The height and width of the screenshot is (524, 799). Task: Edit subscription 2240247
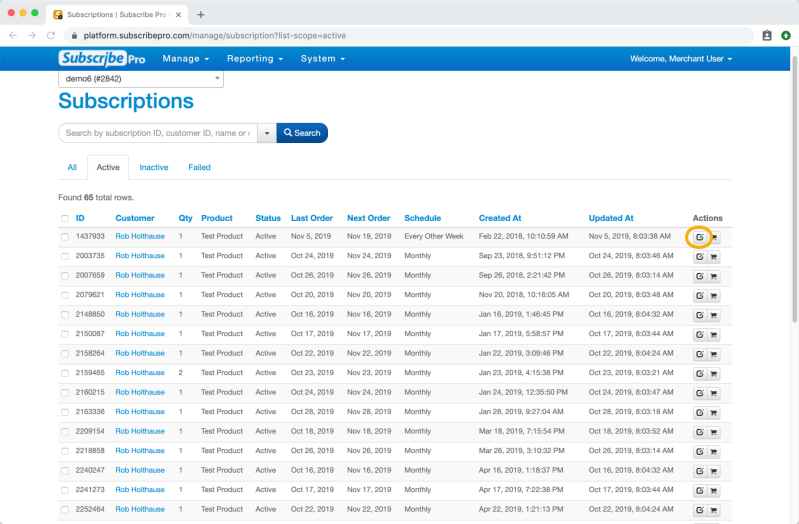tap(700, 471)
